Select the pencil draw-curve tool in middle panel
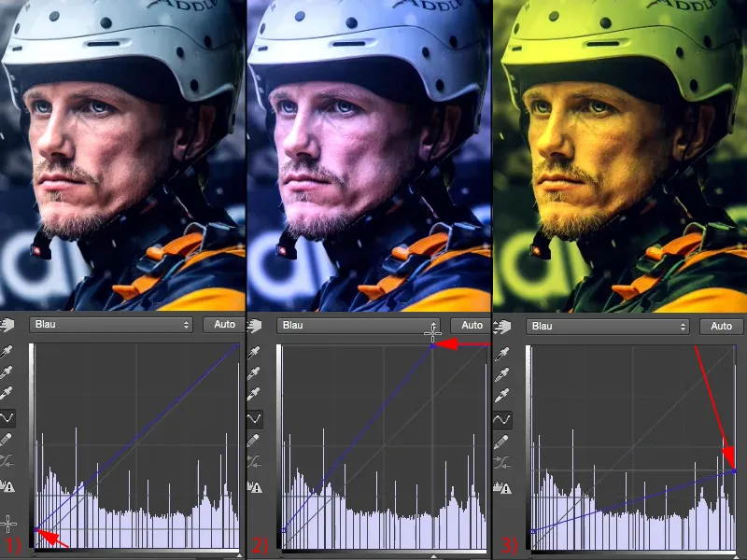This screenshot has width=747, height=560. tap(253, 441)
